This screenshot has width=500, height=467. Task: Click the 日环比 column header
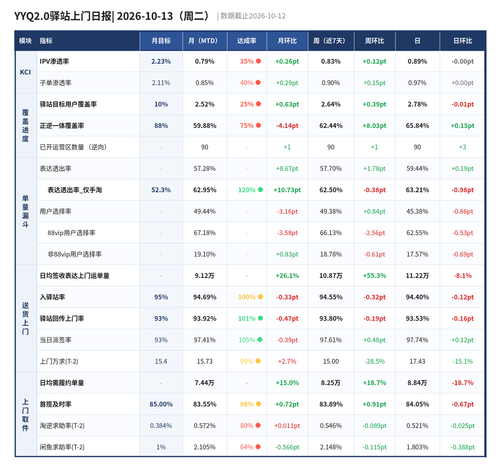(x=463, y=41)
